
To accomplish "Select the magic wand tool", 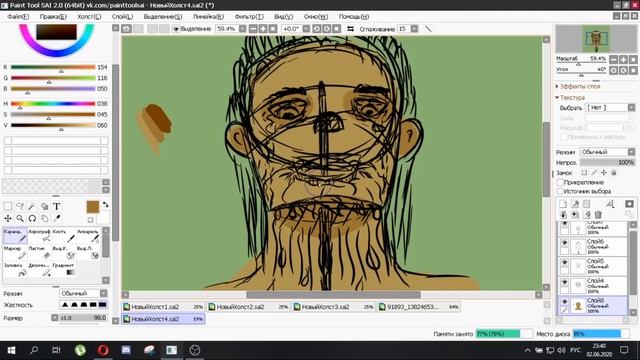I will [x=32, y=207].
